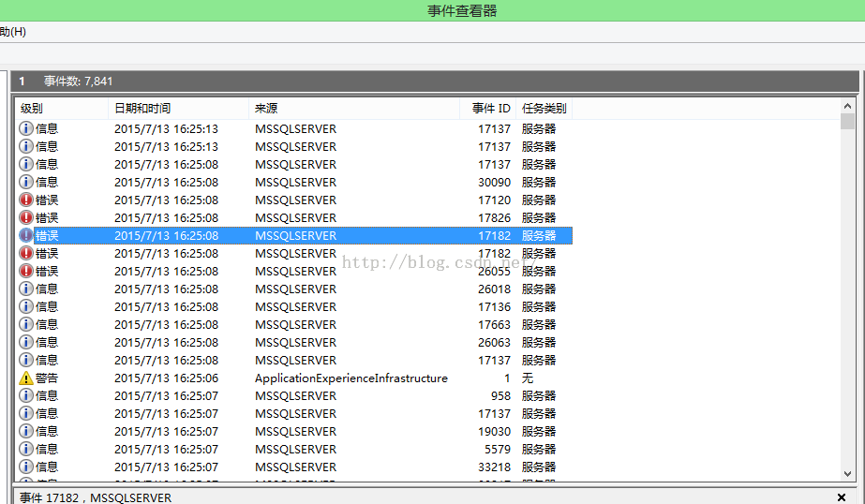Viewport: 865px width, 504px height.
Task: Click the vertical scrollbar thumb of the event list
Action: point(847,121)
